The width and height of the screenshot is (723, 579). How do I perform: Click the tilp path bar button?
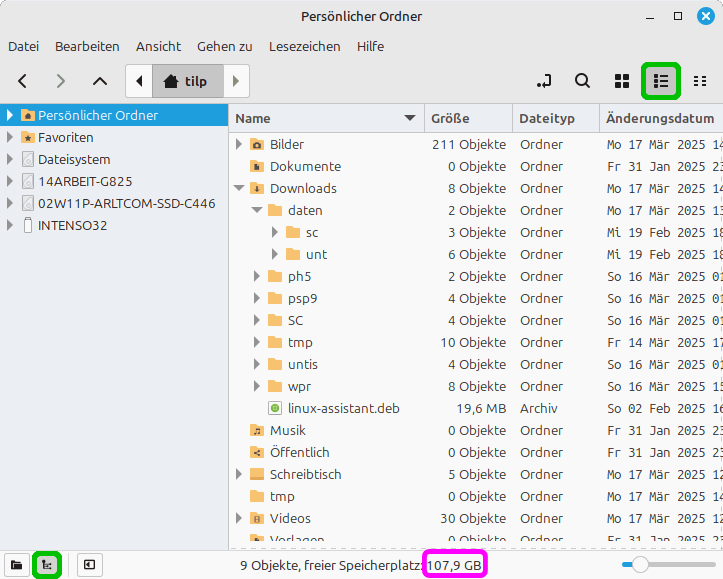click(x=187, y=81)
